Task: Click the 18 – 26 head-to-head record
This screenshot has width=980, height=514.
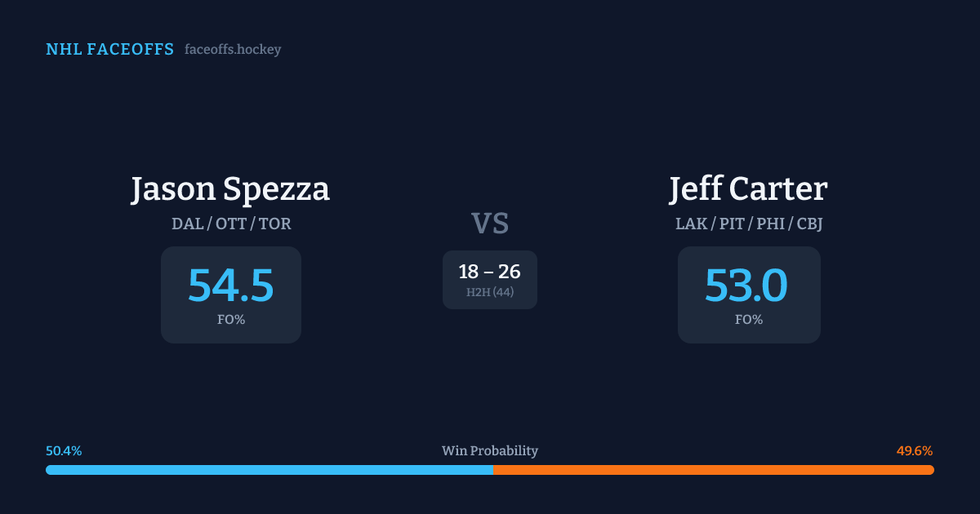Action: pyautogui.click(x=490, y=272)
